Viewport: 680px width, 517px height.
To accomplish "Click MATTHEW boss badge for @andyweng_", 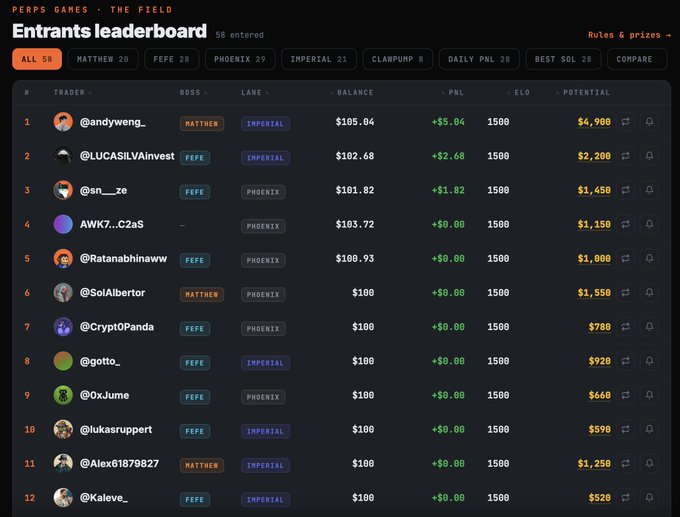I will point(202,124).
